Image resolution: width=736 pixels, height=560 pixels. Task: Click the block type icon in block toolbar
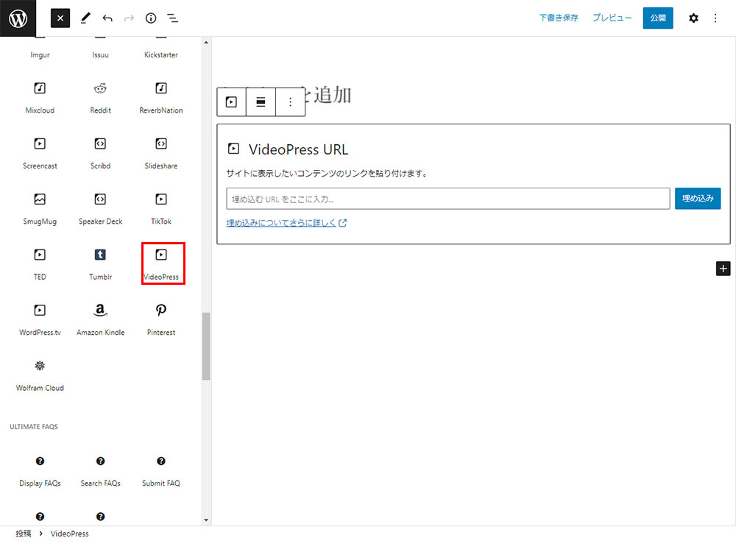231,102
